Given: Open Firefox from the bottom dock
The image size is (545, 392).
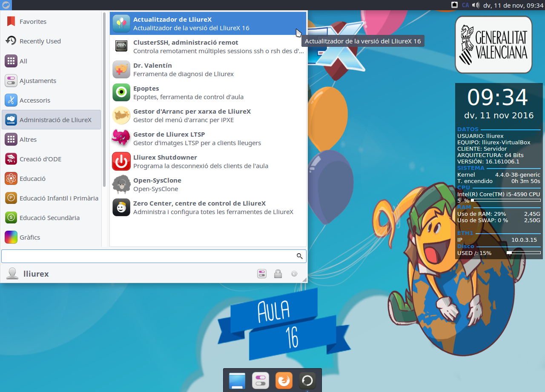Looking at the screenshot, I should [284, 381].
